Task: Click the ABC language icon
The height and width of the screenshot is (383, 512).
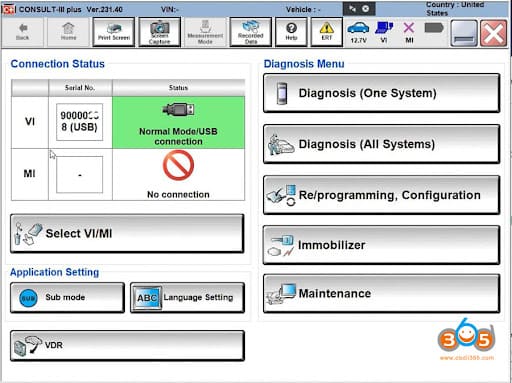Action: pyautogui.click(x=147, y=298)
